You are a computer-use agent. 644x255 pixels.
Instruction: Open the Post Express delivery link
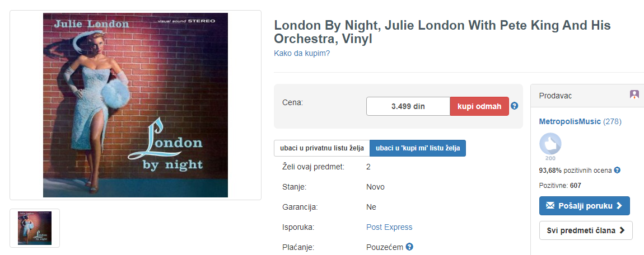click(389, 227)
